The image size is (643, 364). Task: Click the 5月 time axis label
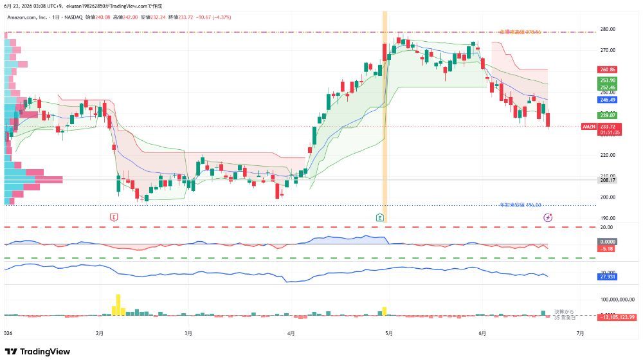pos(389,334)
